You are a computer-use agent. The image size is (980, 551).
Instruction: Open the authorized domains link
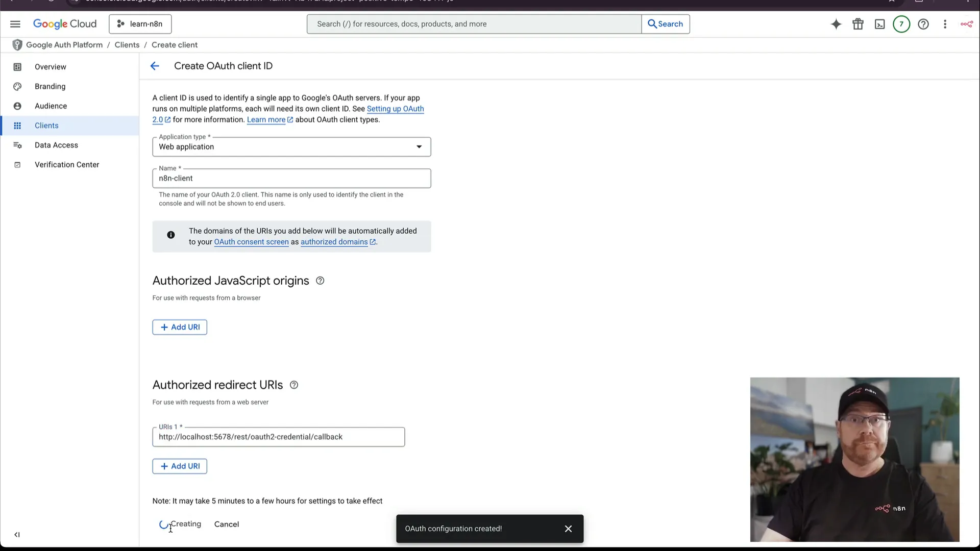tap(338, 242)
